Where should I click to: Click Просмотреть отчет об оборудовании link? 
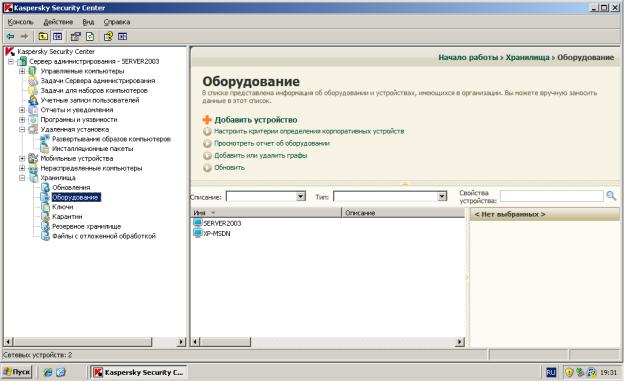272,143
